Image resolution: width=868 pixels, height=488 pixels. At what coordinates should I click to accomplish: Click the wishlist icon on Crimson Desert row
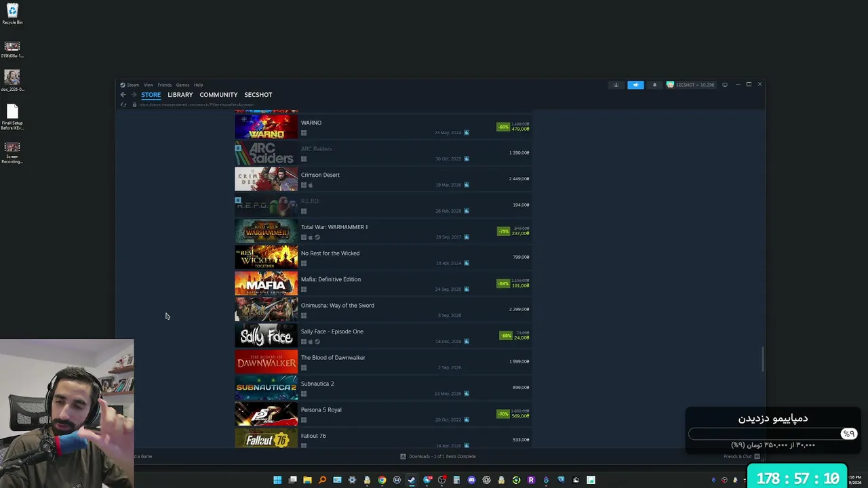[467, 185]
